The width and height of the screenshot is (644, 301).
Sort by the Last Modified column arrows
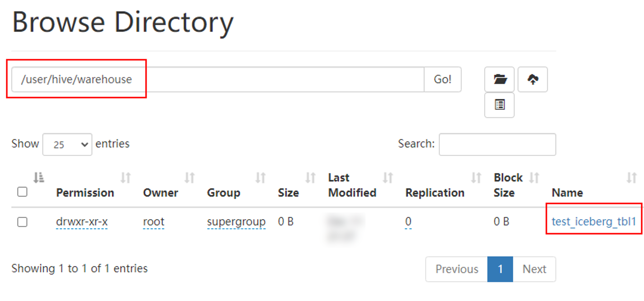(x=388, y=177)
